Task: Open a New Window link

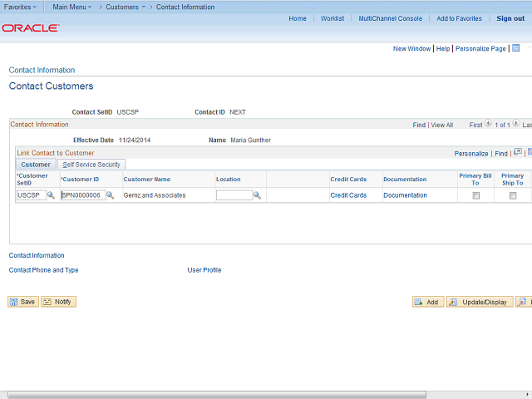Action: coord(412,48)
